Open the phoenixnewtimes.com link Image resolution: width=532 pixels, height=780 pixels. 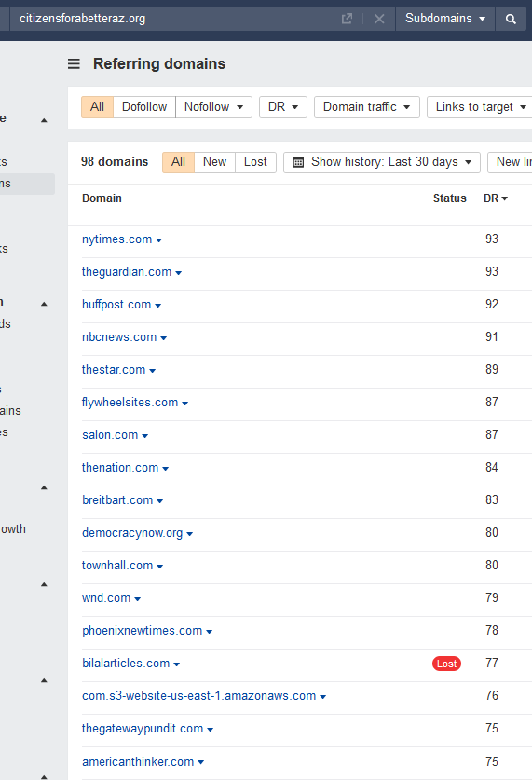click(x=143, y=631)
